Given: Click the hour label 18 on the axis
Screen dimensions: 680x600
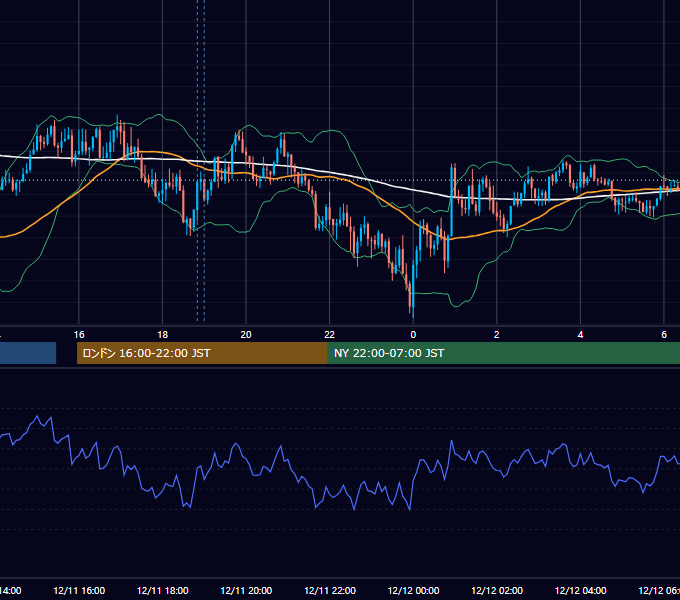Looking at the screenshot, I should 162,335.
